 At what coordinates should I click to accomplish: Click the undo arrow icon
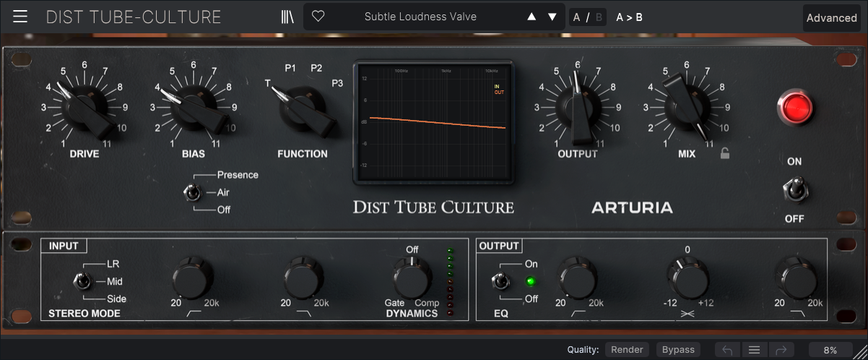click(x=727, y=350)
